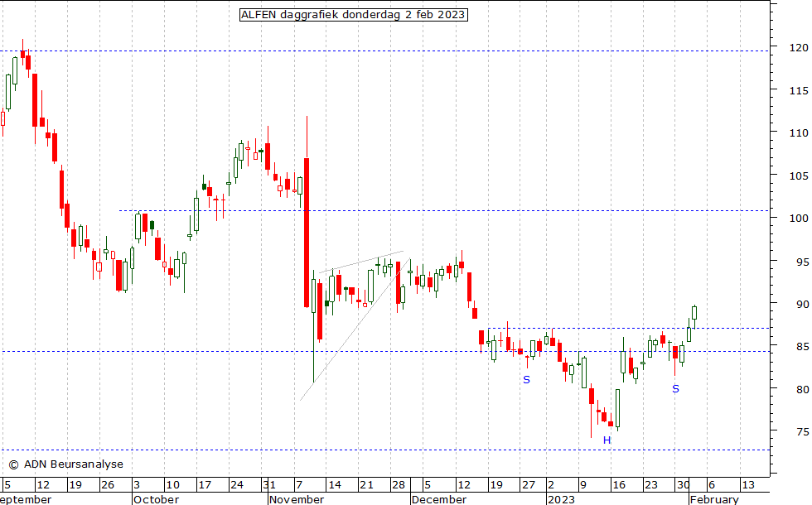Viewport: 812px width, 505px height.
Task: Click the 105 price axis label
Action: [x=799, y=176]
